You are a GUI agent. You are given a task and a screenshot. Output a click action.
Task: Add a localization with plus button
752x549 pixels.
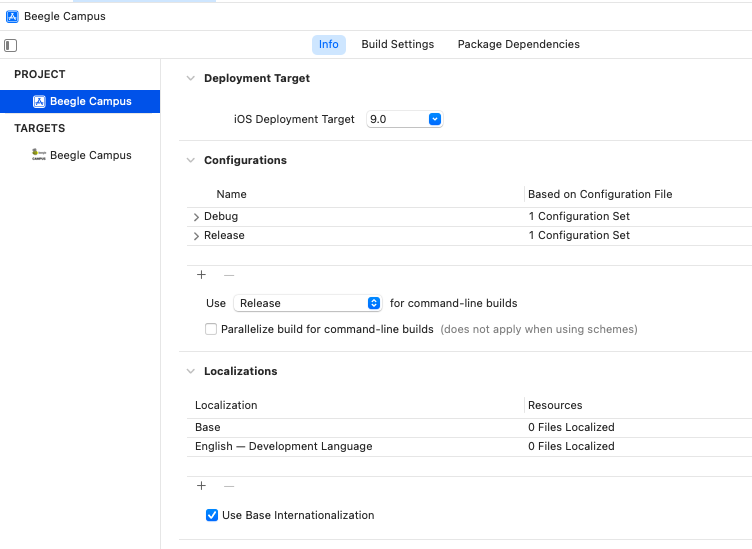click(x=201, y=486)
